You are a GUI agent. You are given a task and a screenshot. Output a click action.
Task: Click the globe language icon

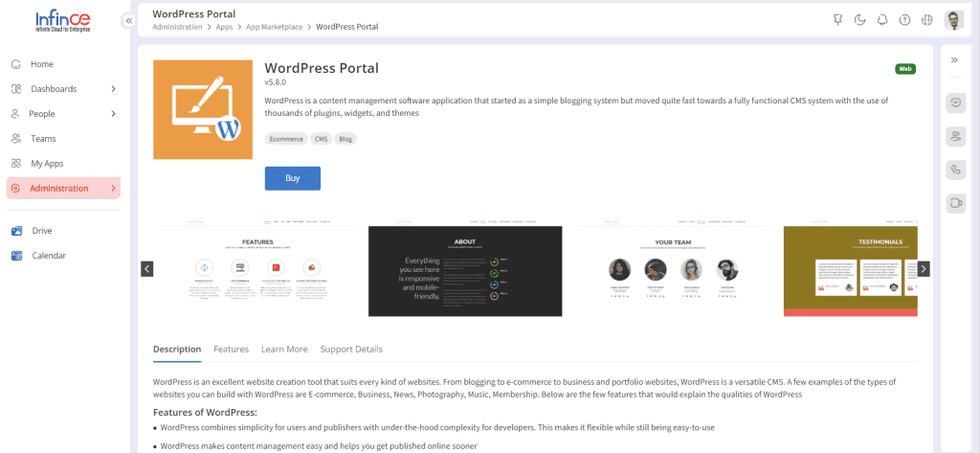pyautogui.click(x=926, y=19)
